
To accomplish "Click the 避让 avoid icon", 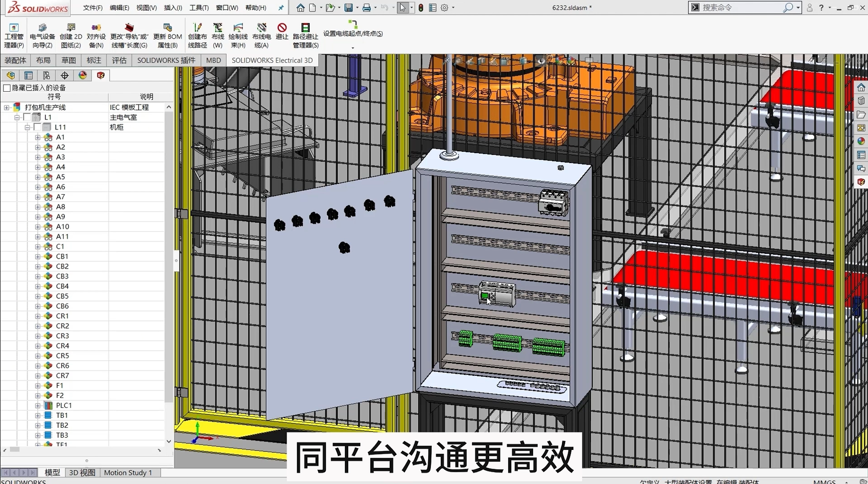I will (282, 31).
